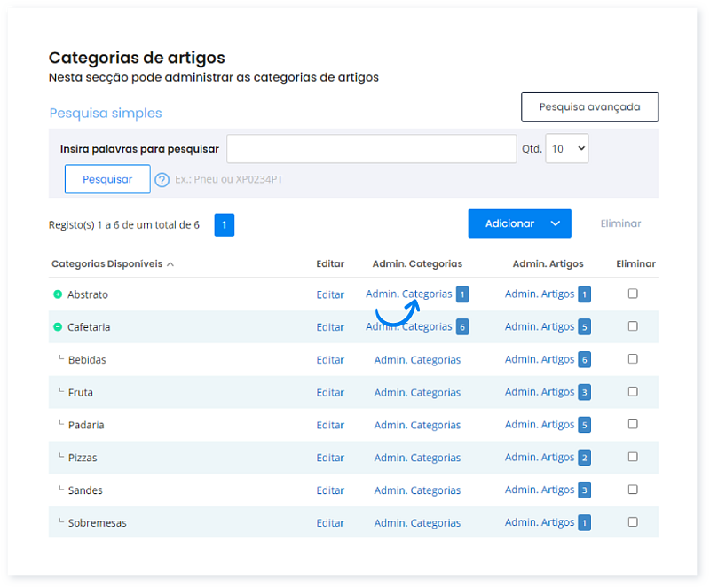Tick the delete checkbox on the Pizzas row
Screen dimensions: 710x588
[633, 456]
